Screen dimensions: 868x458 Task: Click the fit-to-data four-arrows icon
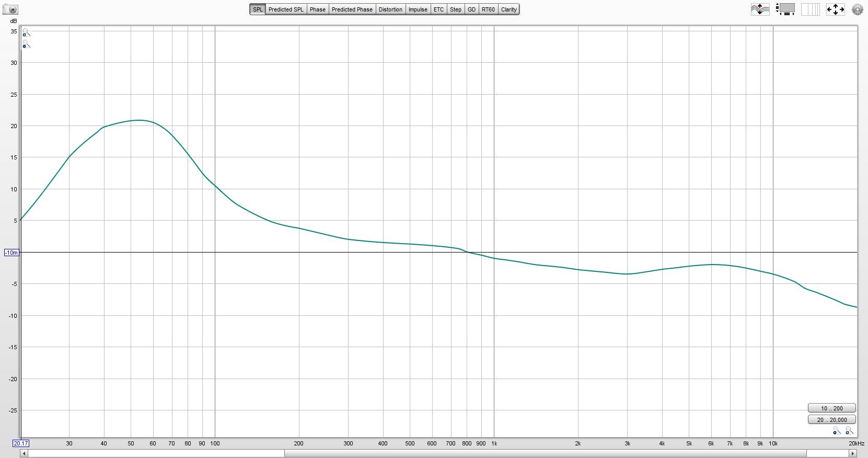[835, 9]
